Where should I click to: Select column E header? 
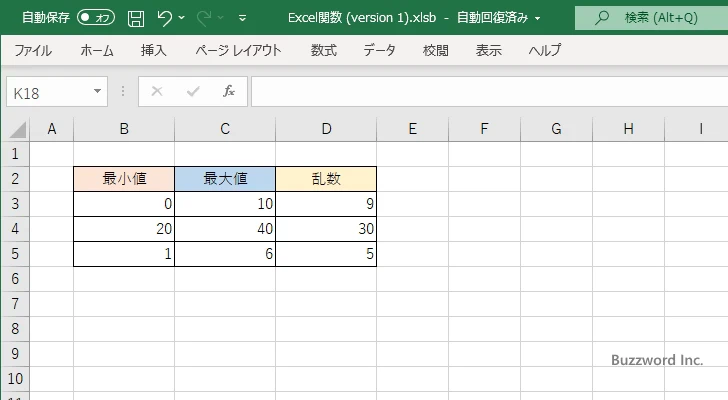tap(412, 129)
